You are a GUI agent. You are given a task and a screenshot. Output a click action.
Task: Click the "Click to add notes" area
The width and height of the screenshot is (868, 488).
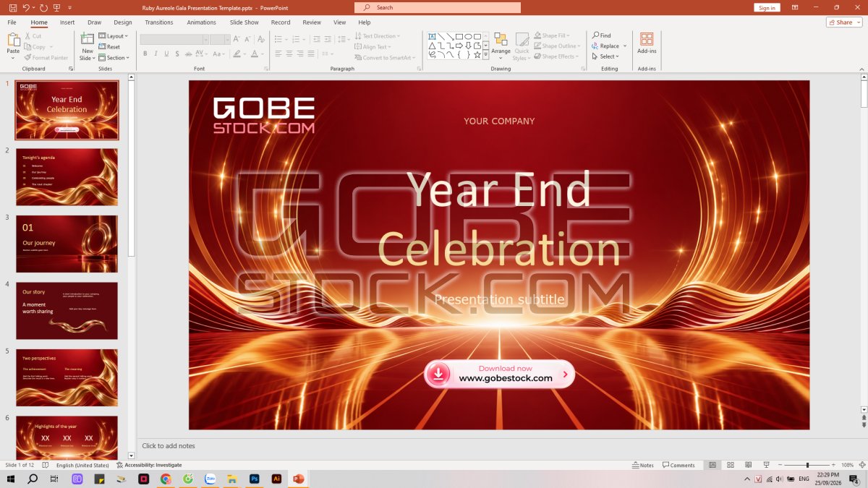[169, 446]
